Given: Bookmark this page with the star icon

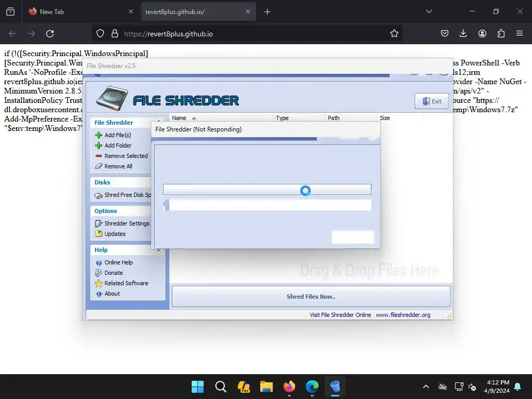Looking at the screenshot, I should pos(394,34).
